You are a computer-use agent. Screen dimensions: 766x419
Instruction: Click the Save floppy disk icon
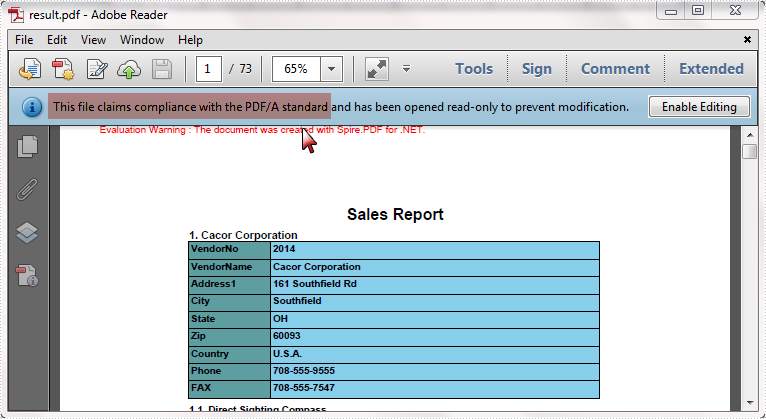coord(162,69)
